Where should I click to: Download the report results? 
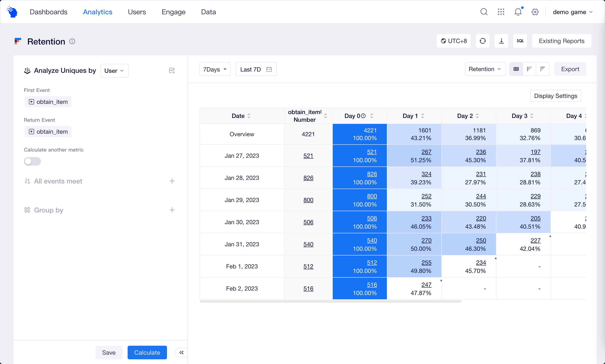[501, 41]
